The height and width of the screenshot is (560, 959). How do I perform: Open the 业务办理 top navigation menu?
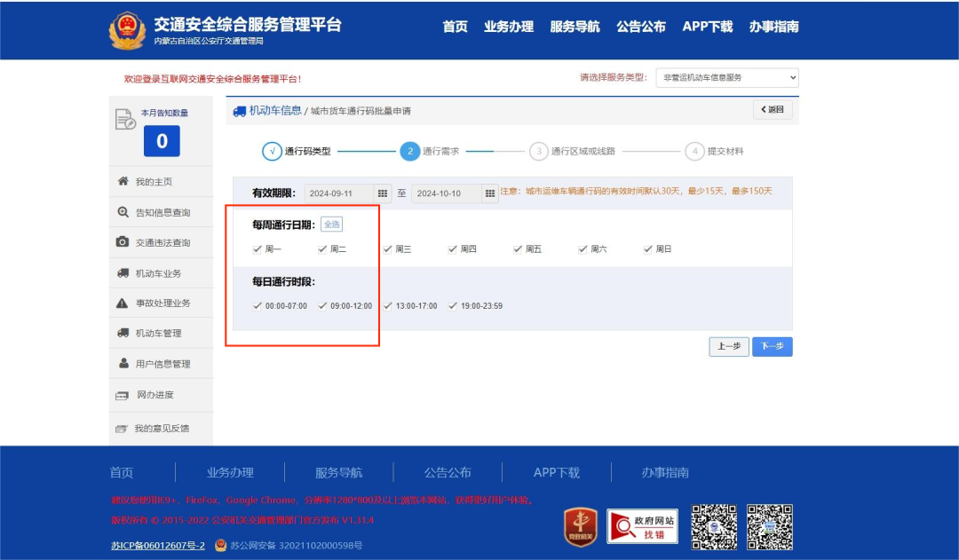(509, 27)
